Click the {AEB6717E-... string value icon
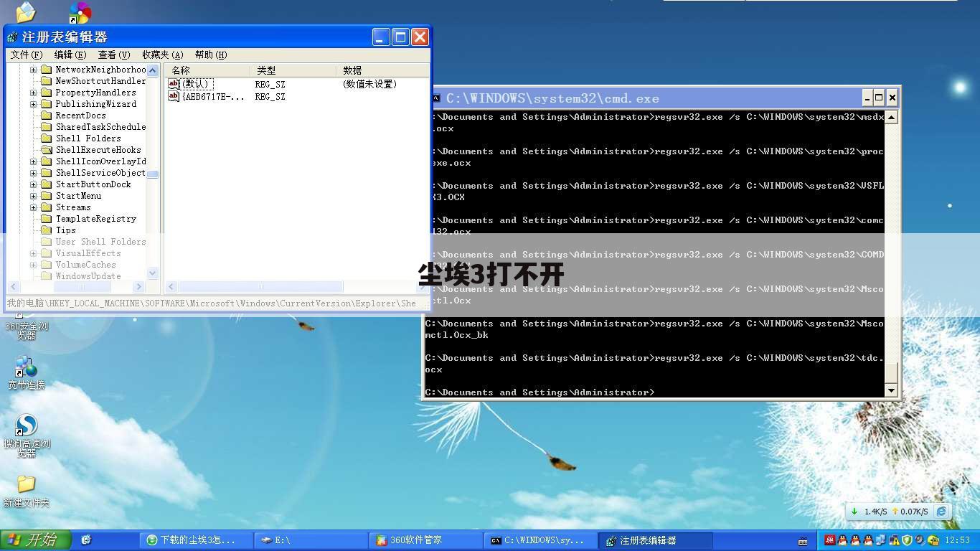The height and width of the screenshot is (551, 980). pos(174,96)
